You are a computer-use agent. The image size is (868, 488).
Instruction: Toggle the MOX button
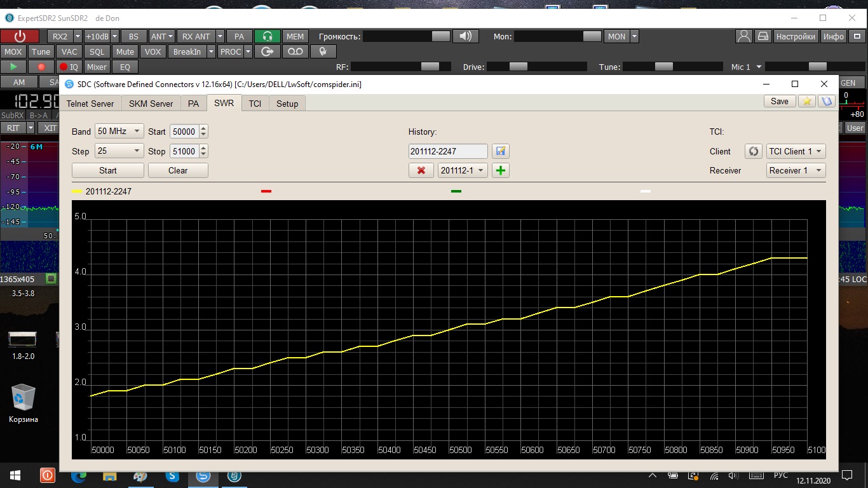(13, 51)
